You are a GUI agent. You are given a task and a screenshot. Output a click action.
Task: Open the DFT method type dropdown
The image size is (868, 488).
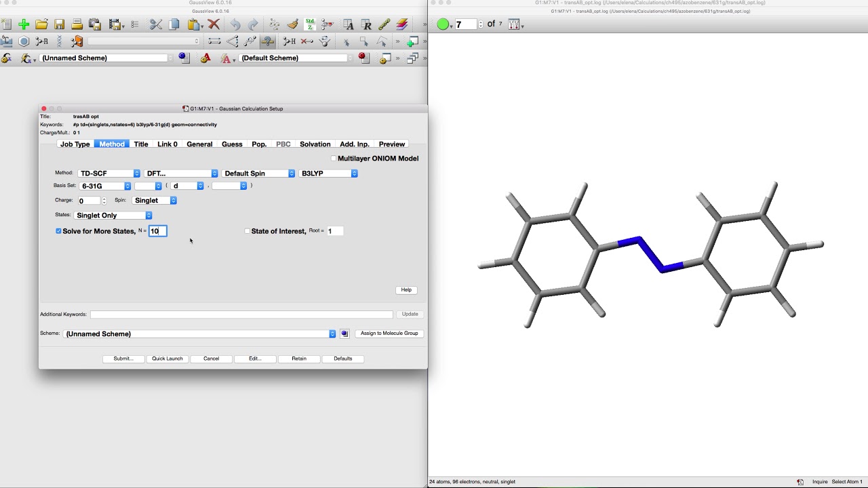[181, 174]
